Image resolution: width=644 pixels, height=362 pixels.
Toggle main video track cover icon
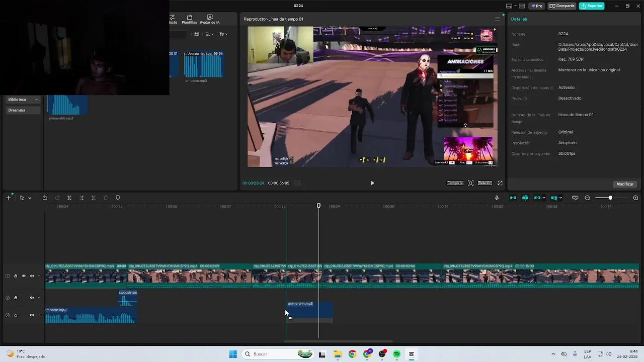click(8, 276)
